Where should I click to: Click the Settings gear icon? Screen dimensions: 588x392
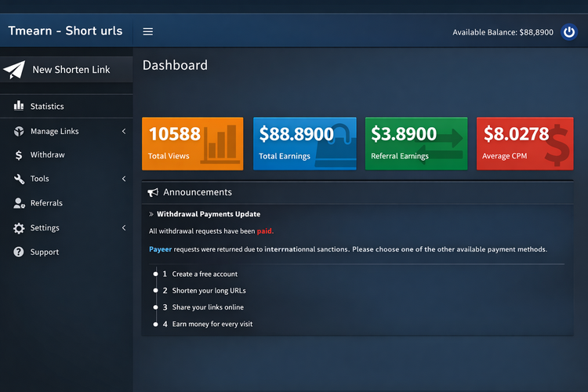19,228
